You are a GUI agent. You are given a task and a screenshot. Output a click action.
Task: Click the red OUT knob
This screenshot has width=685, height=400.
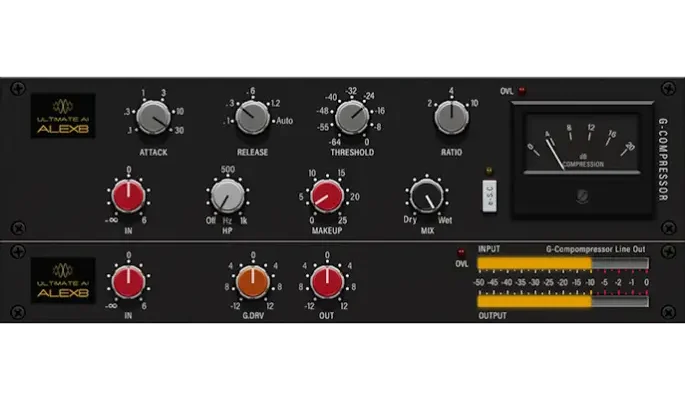pyautogui.click(x=327, y=282)
